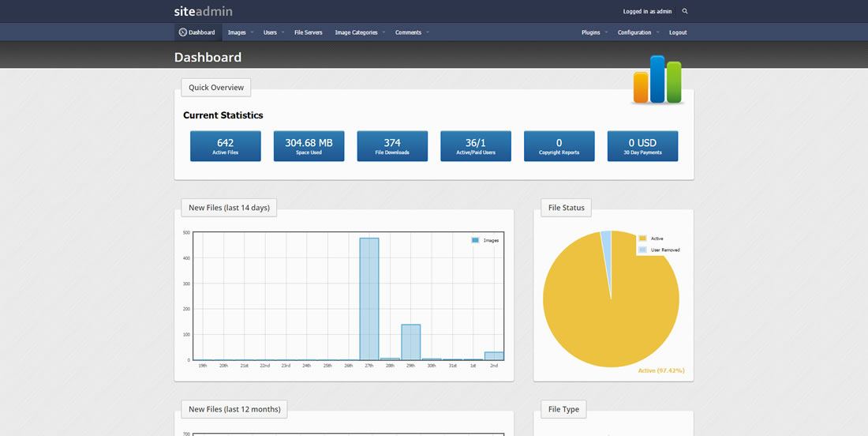This screenshot has width=868, height=436.
Task: Click the 304.68 MB Space Used tile
Action: click(x=309, y=146)
